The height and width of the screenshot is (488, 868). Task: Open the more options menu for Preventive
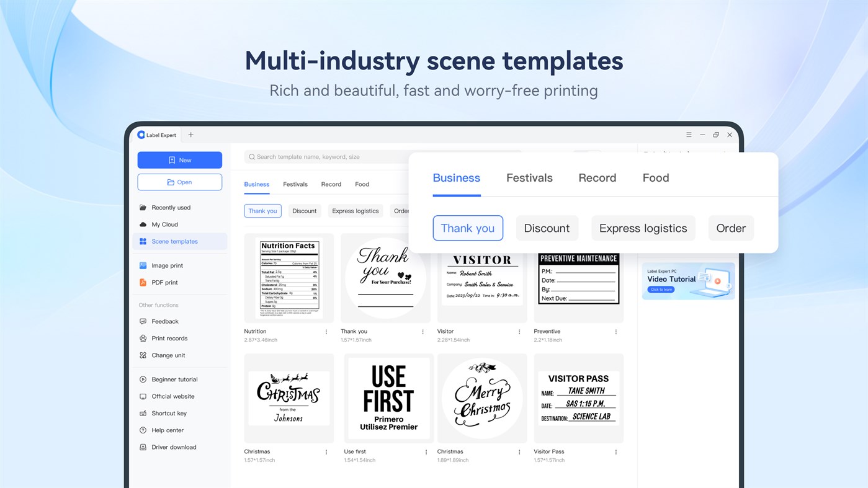616,332
